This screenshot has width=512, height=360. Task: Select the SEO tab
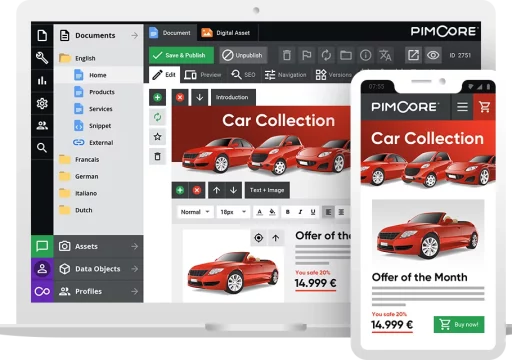pyautogui.click(x=243, y=75)
